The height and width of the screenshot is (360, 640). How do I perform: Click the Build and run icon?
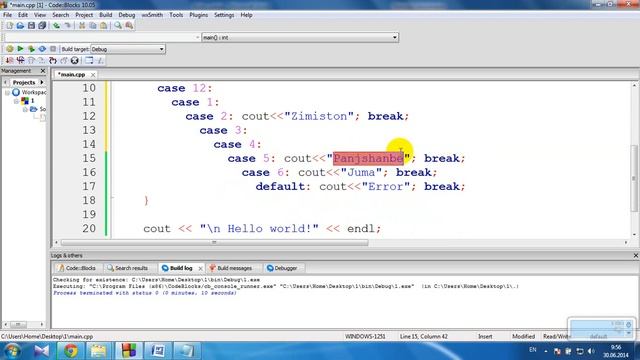(x=31, y=49)
